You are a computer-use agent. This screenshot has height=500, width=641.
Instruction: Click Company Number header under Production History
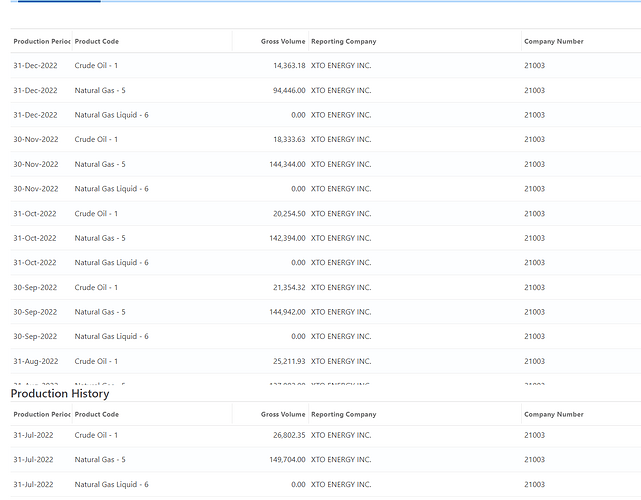[x=554, y=414]
